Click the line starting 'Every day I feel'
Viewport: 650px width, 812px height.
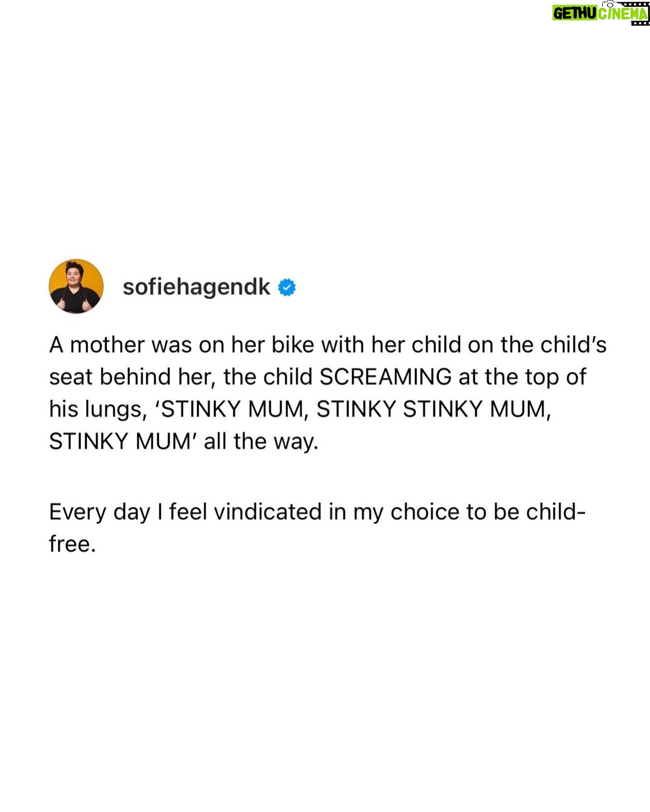317,513
